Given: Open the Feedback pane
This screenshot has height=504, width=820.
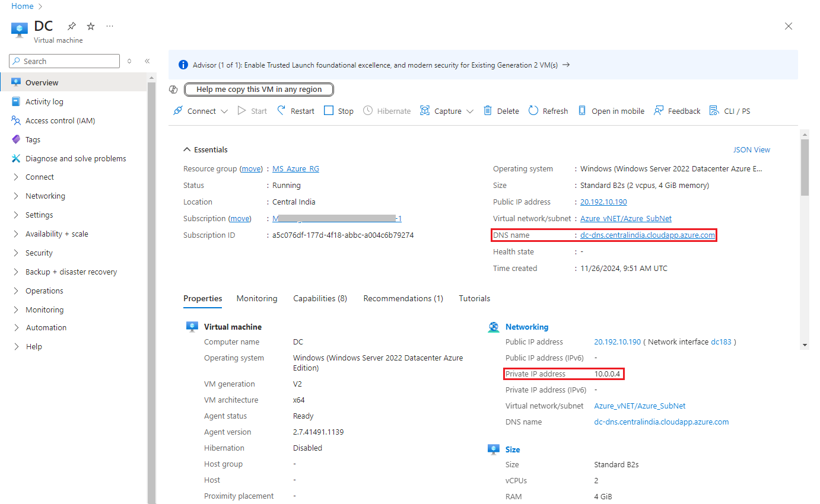Looking at the screenshot, I should [677, 111].
